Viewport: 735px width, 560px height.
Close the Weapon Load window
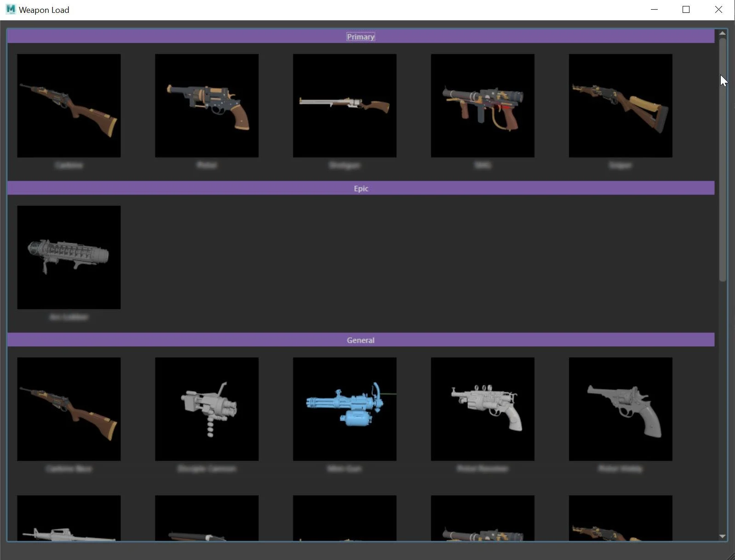(x=718, y=10)
